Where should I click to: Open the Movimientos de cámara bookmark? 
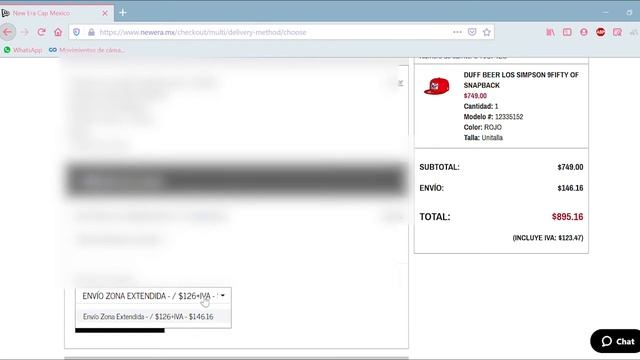coord(87,50)
